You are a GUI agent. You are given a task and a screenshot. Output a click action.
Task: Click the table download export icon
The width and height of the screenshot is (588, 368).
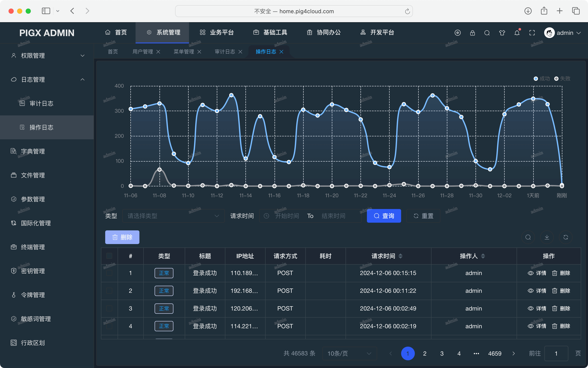click(x=547, y=237)
